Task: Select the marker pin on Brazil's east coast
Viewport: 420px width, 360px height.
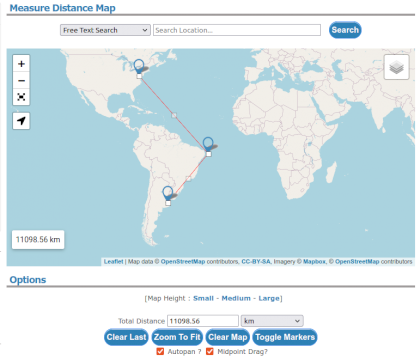Action: [208, 144]
